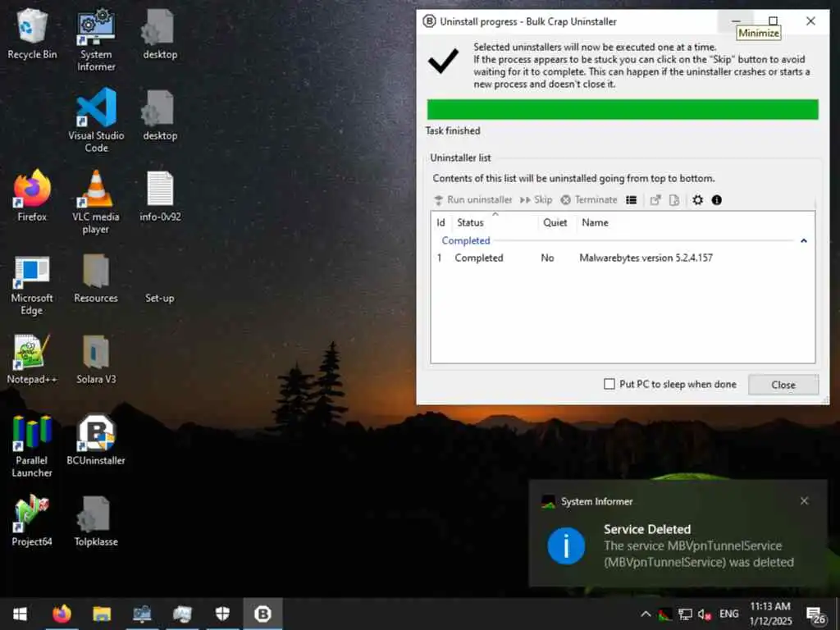Click the network icon in system tray

(685, 614)
